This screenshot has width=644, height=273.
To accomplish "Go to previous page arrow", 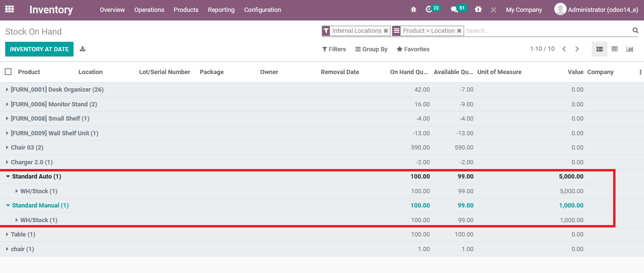I will click(x=564, y=49).
